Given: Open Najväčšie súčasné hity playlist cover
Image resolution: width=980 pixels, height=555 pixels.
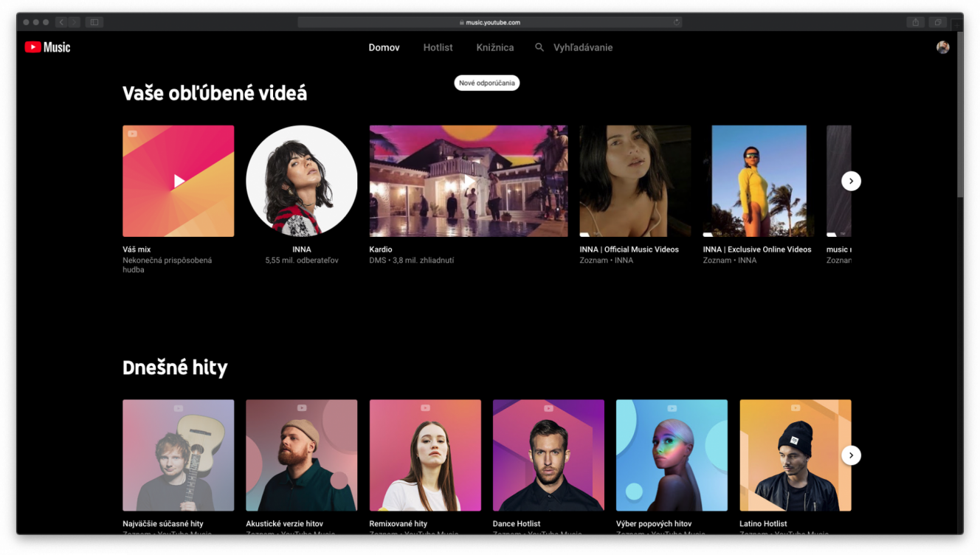Looking at the screenshot, I should click(179, 455).
